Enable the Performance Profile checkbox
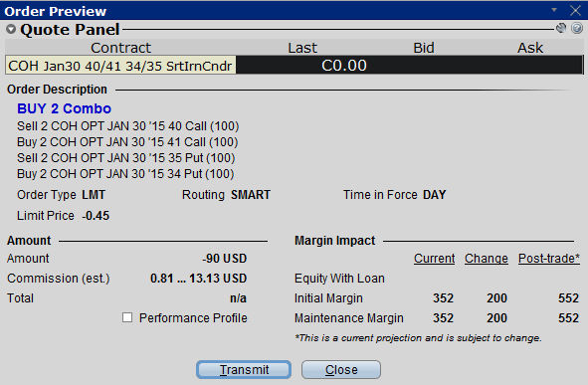The width and height of the screenshot is (588, 385). click(127, 317)
